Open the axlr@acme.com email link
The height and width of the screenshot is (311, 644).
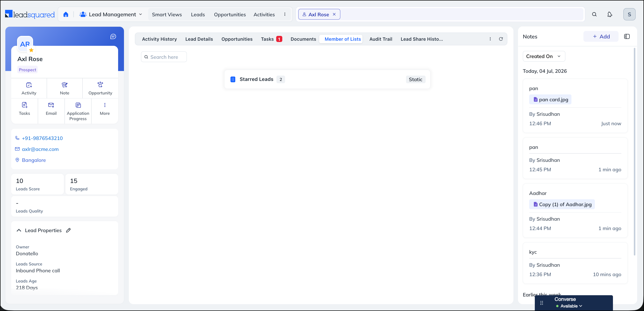pyautogui.click(x=40, y=149)
